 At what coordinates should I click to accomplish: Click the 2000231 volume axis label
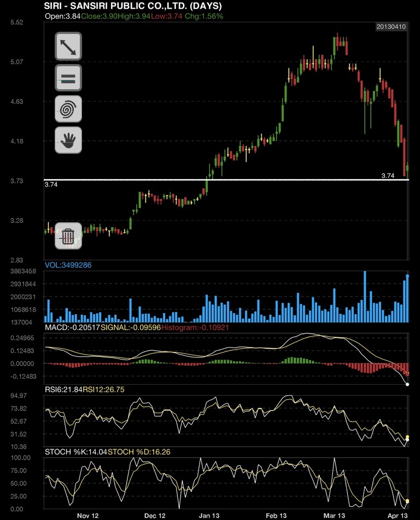click(x=23, y=297)
